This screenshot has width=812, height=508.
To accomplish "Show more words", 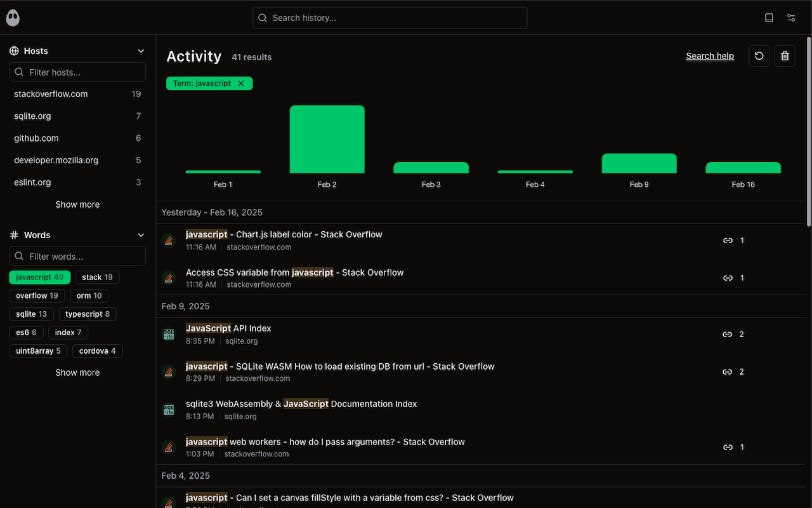I will tap(77, 373).
